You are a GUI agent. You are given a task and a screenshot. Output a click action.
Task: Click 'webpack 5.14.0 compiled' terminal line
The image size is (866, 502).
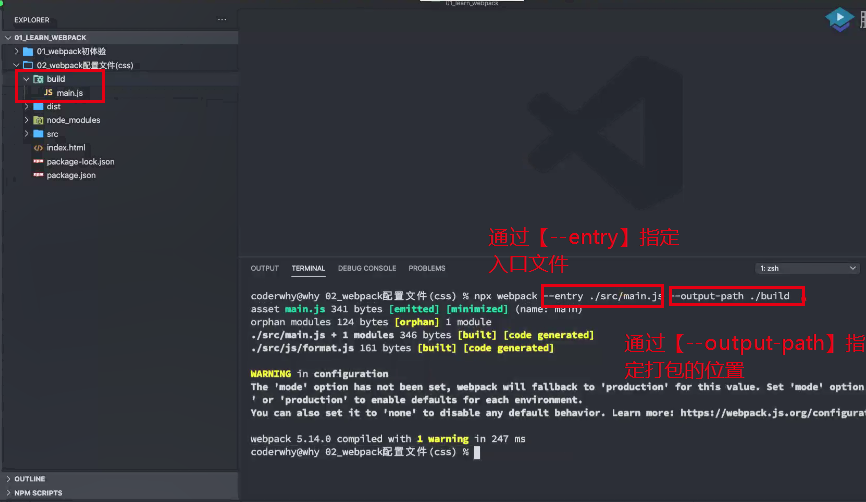coord(388,438)
